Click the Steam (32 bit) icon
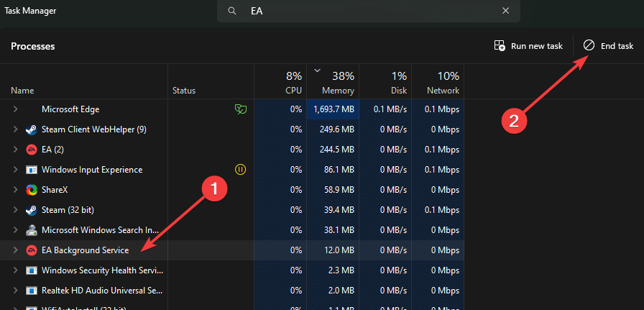644x310 pixels. point(31,210)
